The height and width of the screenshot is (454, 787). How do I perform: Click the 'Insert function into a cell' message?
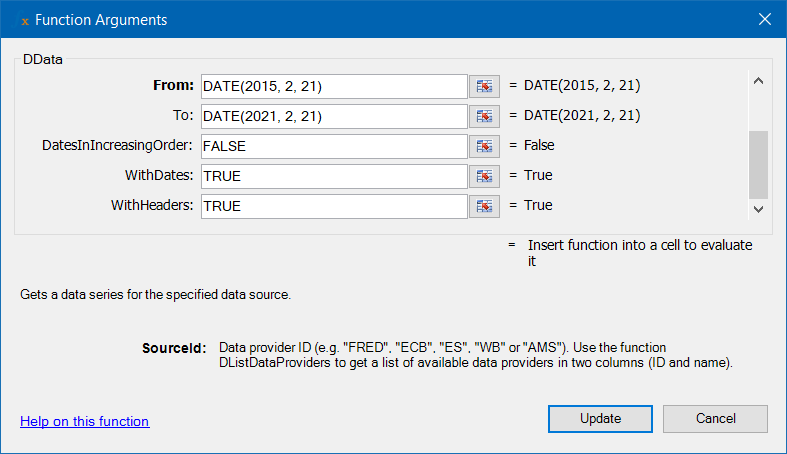pos(640,253)
